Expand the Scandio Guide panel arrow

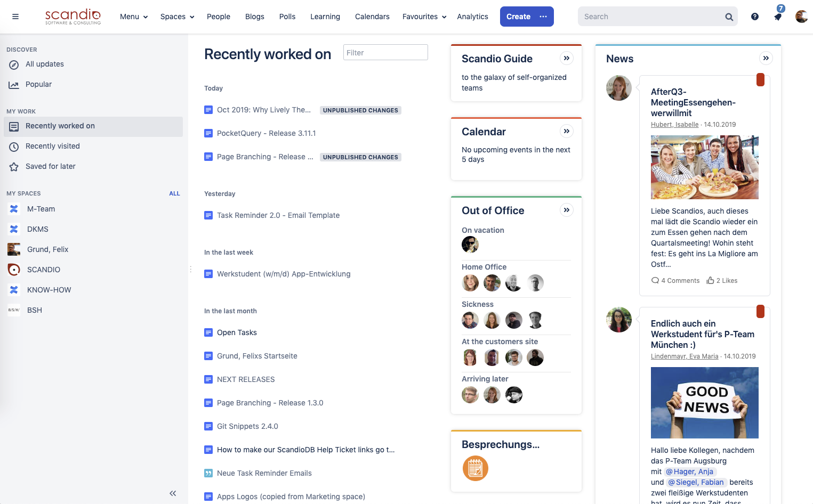click(567, 58)
